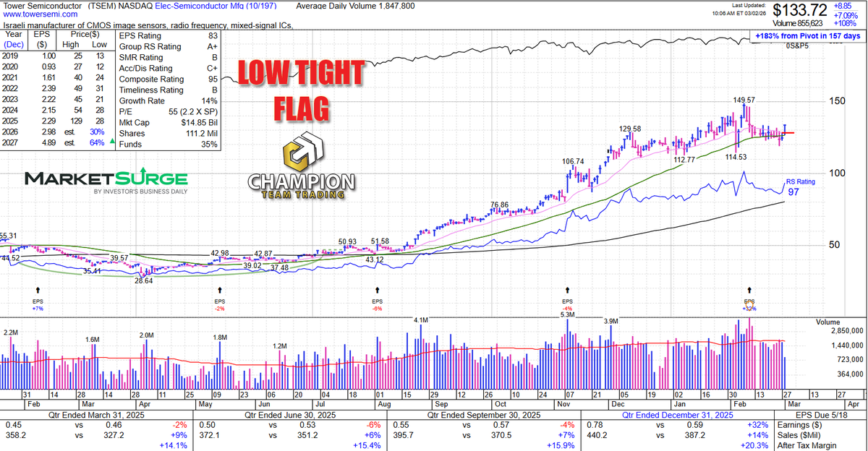The image size is (868, 451).
Task: Click the +183% from Pivot in 157 days box
Action: 807,35
